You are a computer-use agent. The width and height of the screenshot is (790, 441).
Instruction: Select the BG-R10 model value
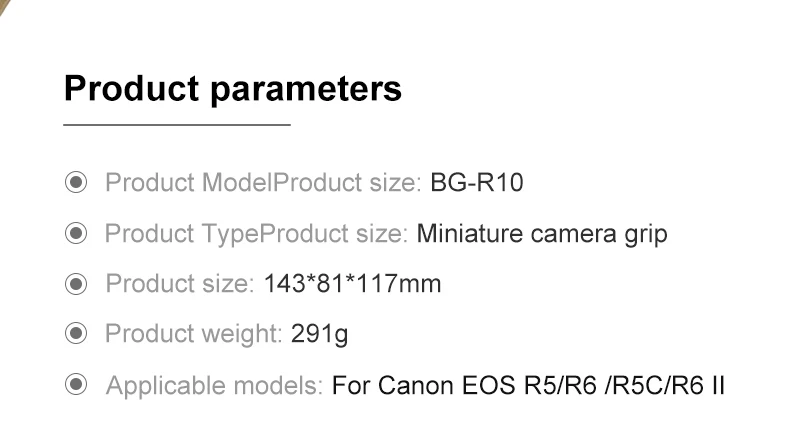coord(477,184)
